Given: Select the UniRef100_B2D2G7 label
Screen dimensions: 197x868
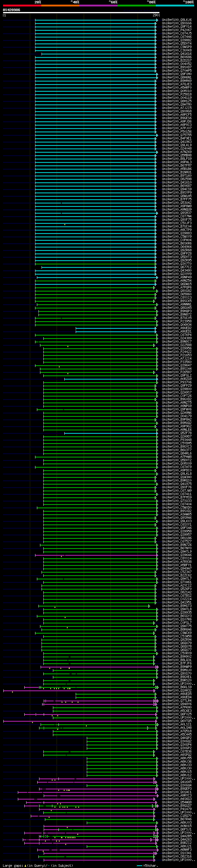Looking at the screenshot, I should 177,61.
